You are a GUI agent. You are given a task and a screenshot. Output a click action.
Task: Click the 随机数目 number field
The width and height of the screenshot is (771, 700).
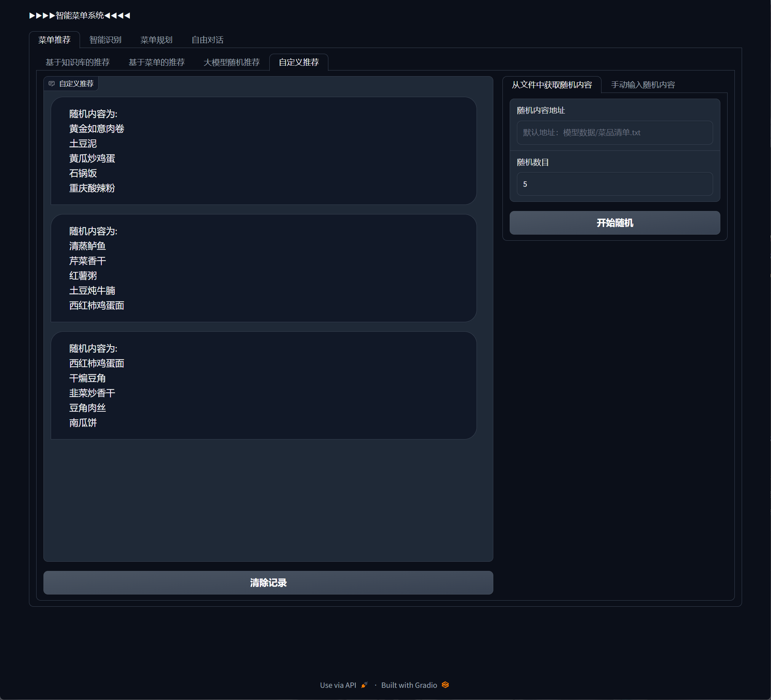click(614, 184)
